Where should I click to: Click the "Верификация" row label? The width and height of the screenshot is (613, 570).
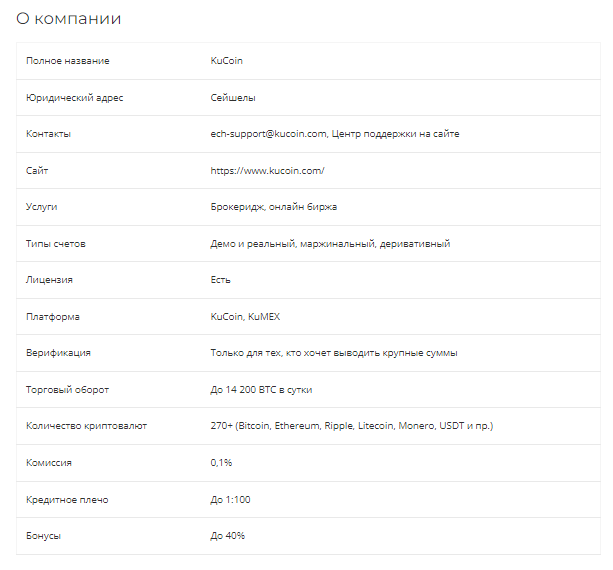pyautogui.click(x=58, y=353)
